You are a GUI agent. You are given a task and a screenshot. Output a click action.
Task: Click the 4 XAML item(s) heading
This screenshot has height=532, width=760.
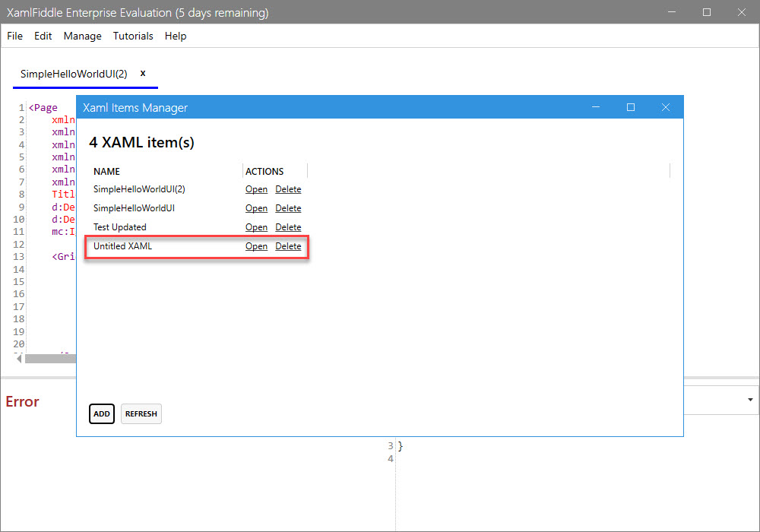141,142
